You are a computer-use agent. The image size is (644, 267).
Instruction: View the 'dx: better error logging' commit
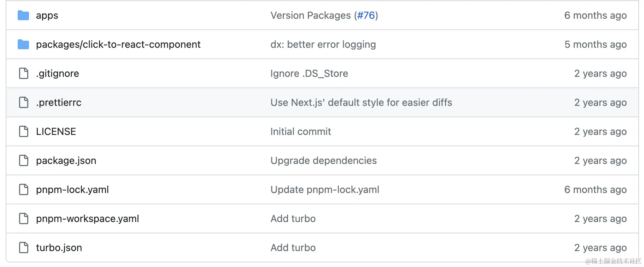coord(323,45)
